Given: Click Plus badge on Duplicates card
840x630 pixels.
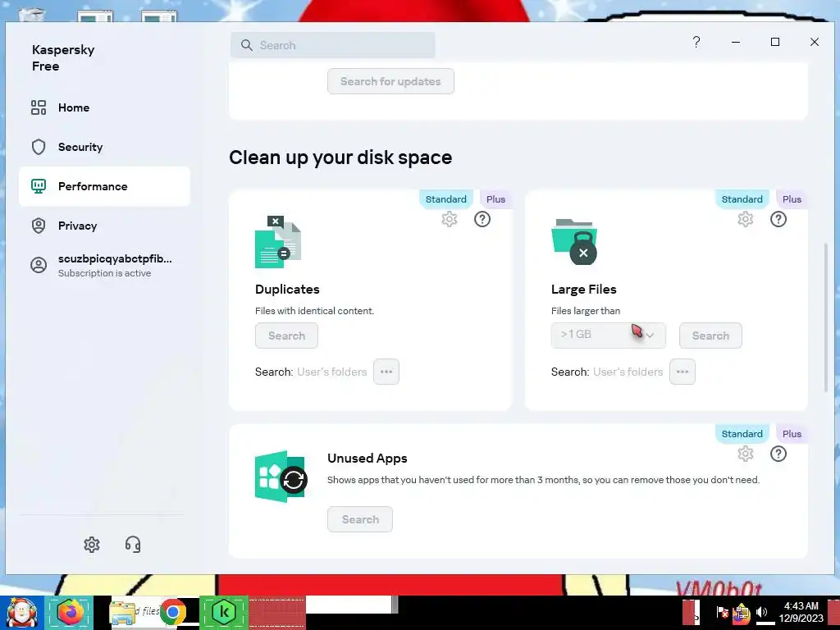Looking at the screenshot, I should click(495, 199).
